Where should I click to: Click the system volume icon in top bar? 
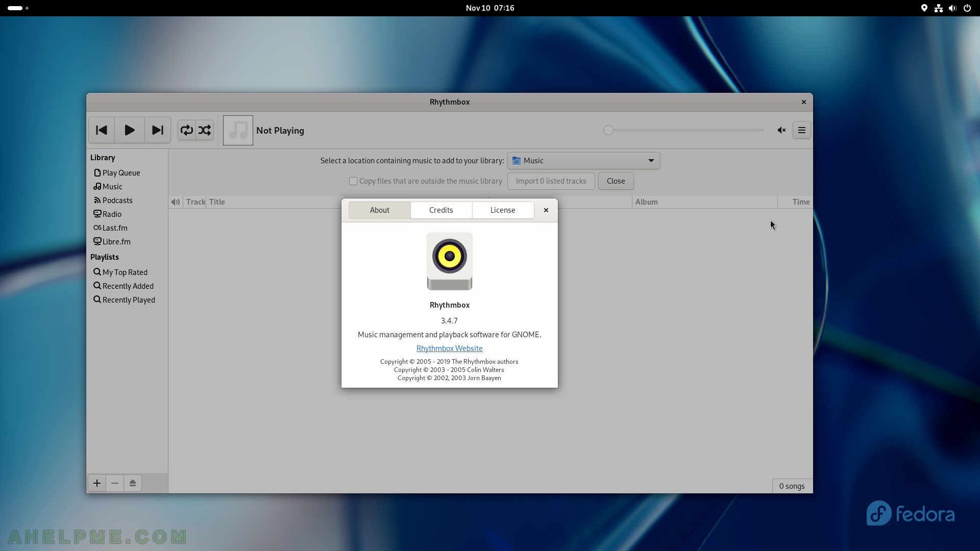(x=952, y=8)
